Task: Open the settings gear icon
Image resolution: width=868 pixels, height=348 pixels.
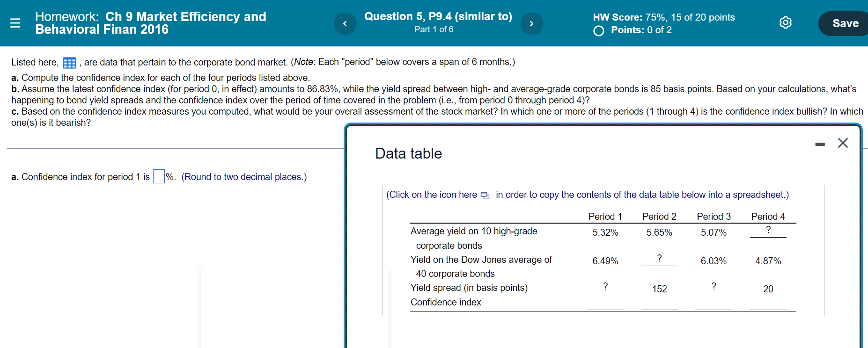Action: tap(785, 22)
